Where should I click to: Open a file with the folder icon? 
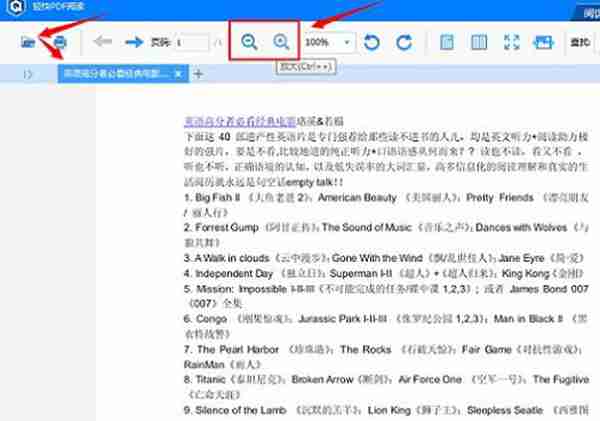tap(28, 42)
